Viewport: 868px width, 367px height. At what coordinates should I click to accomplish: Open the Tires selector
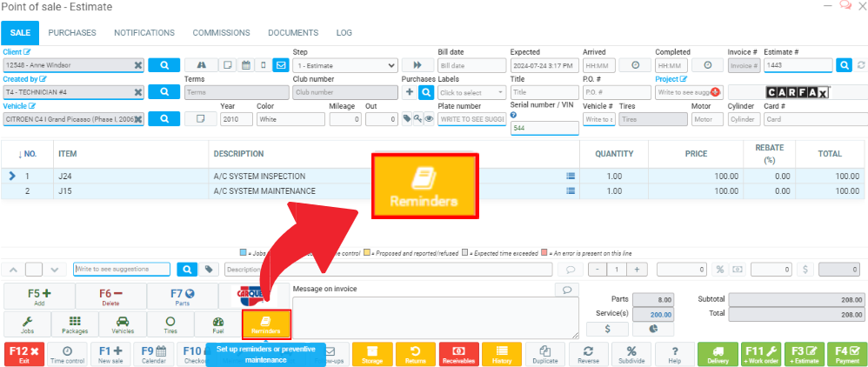170,325
